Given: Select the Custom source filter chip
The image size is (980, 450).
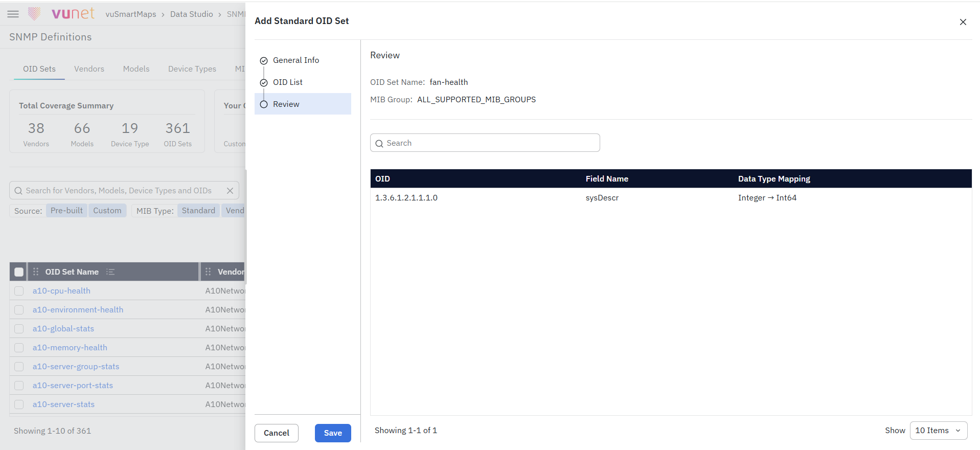Looking at the screenshot, I should pyautogui.click(x=107, y=211).
